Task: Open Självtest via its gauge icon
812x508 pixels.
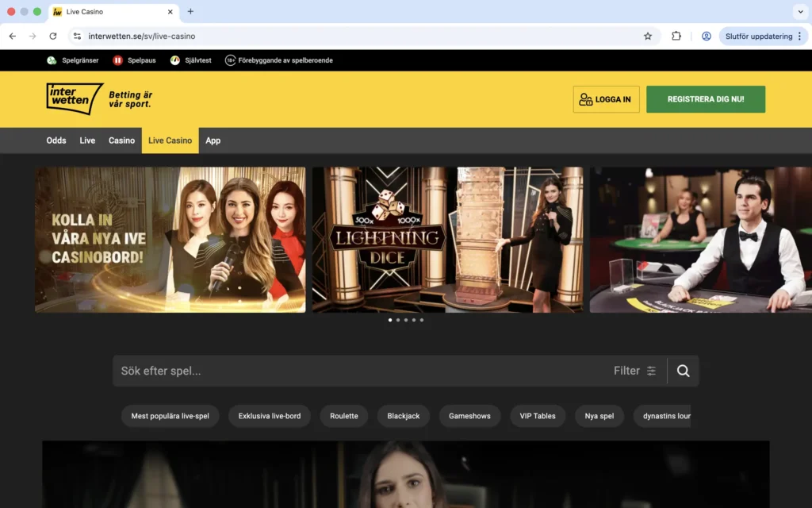Action: (x=174, y=60)
